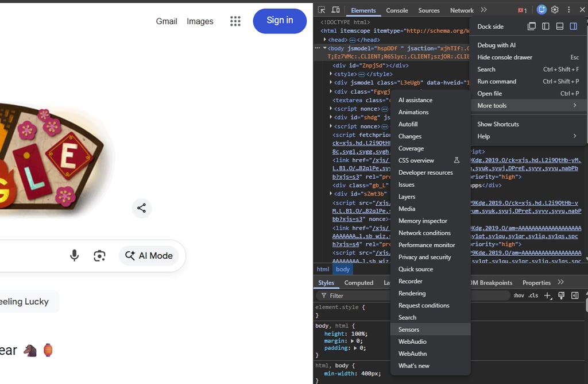Switch to the Network tab

pyautogui.click(x=462, y=10)
